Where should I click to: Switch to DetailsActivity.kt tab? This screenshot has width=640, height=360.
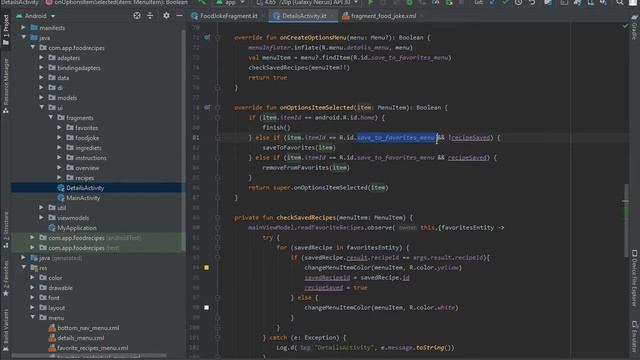click(304, 16)
